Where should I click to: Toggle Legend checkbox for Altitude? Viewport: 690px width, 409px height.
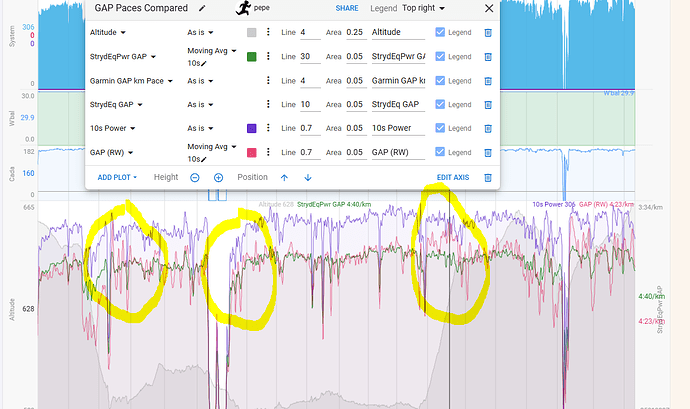tap(440, 32)
